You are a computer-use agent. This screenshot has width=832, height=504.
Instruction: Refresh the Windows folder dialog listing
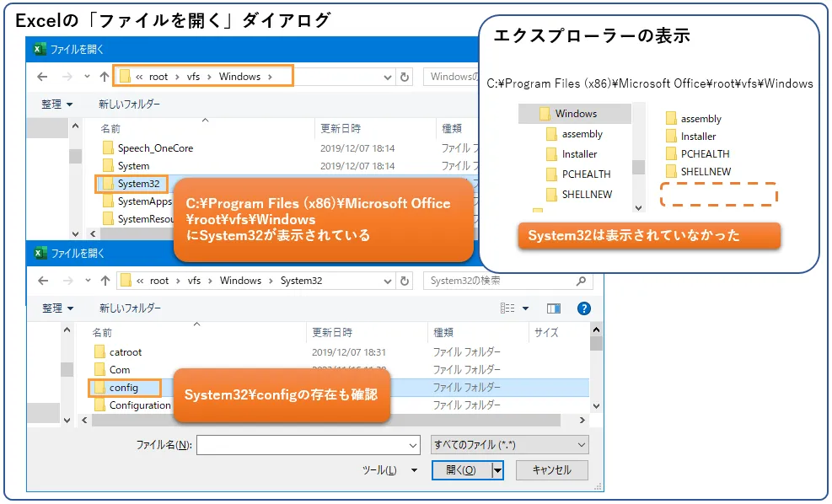click(x=405, y=77)
